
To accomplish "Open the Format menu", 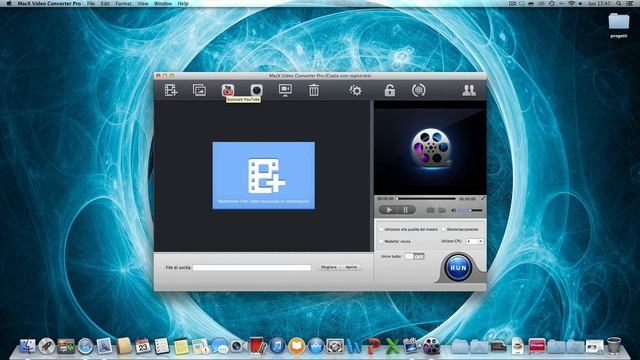I will click(x=123, y=3).
